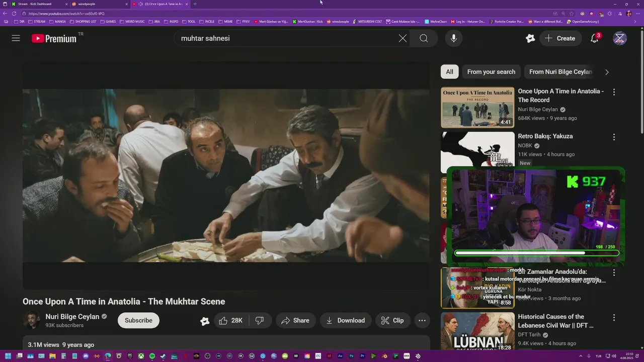The width and height of the screenshot is (644, 362).
Task: Open Discord from the taskbar
Action: [x=86, y=356]
